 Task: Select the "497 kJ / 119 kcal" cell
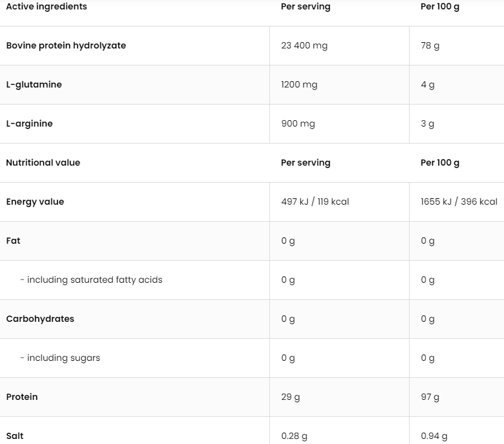(x=315, y=202)
